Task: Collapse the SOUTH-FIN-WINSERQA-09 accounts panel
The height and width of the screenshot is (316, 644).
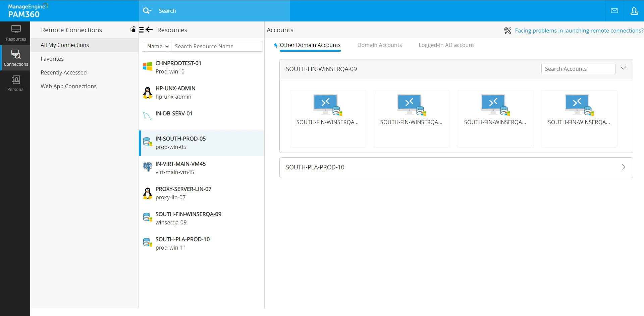Action: pos(623,68)
